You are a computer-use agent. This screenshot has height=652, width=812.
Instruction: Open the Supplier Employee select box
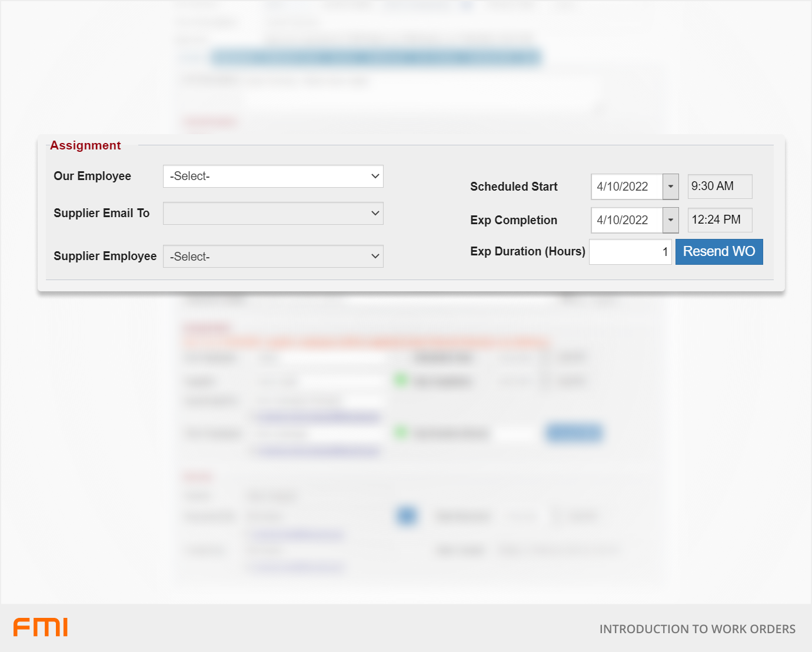coord(273,257)
